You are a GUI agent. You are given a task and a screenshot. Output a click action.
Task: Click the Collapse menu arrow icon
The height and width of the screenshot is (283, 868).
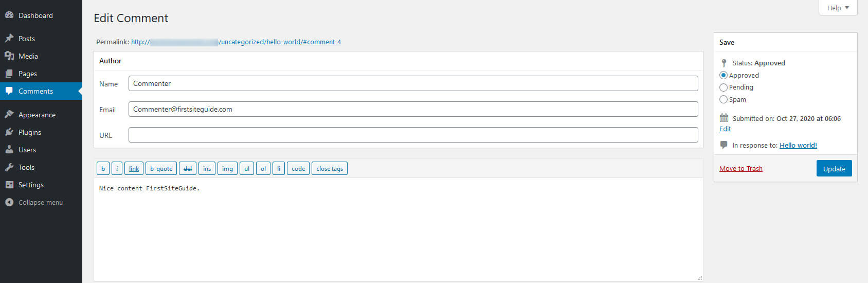[x=9, y=202]
